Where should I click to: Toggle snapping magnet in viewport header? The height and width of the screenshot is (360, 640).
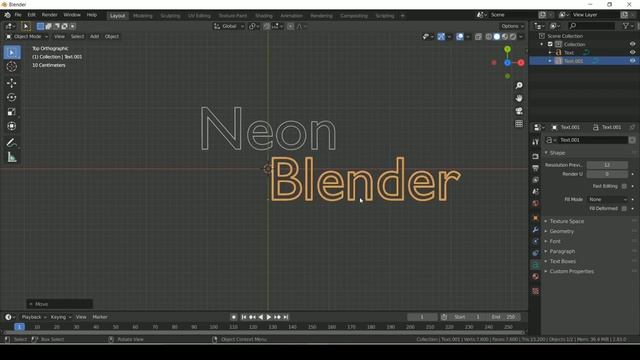click(267, 26)
